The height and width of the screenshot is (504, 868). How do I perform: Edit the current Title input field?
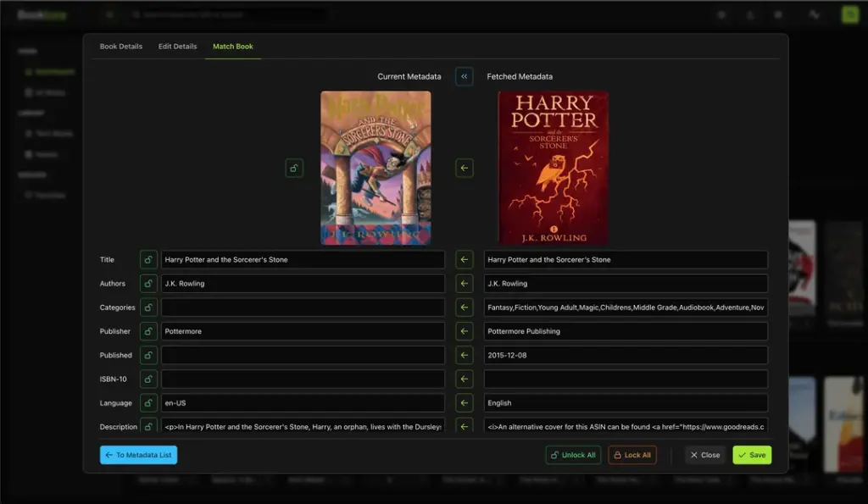tap(303, 259)
